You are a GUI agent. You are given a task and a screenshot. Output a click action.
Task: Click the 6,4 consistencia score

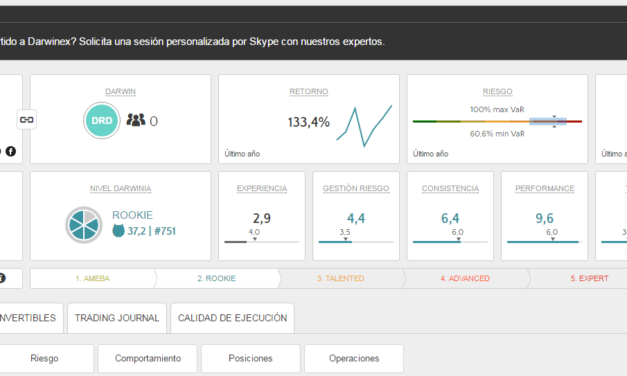click(450, 218)
